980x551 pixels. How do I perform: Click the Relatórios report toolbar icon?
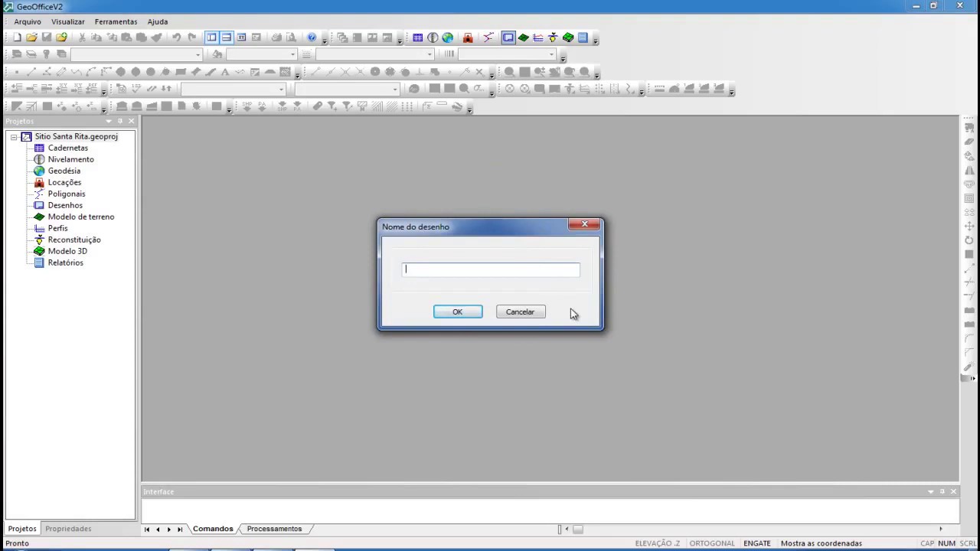[583, 37]
